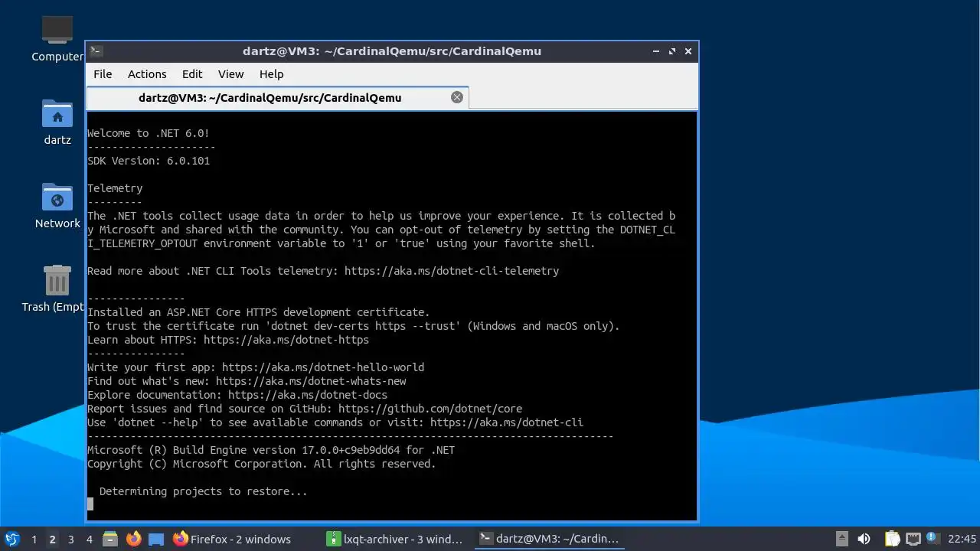Select the dartz@VM3 terminal tab
The image size is (980, 551).
(x=269, y=97)
